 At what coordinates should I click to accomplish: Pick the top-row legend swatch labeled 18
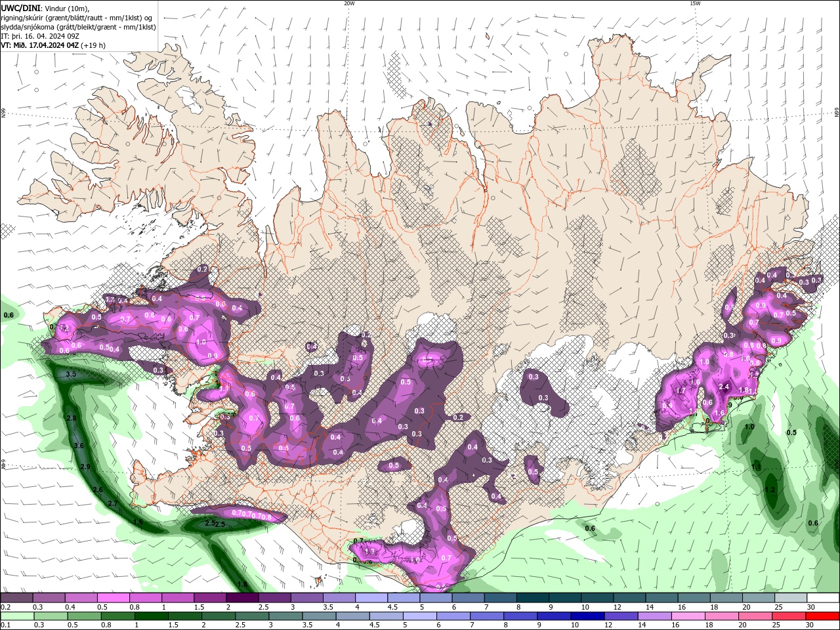click(x=726, y=598)
